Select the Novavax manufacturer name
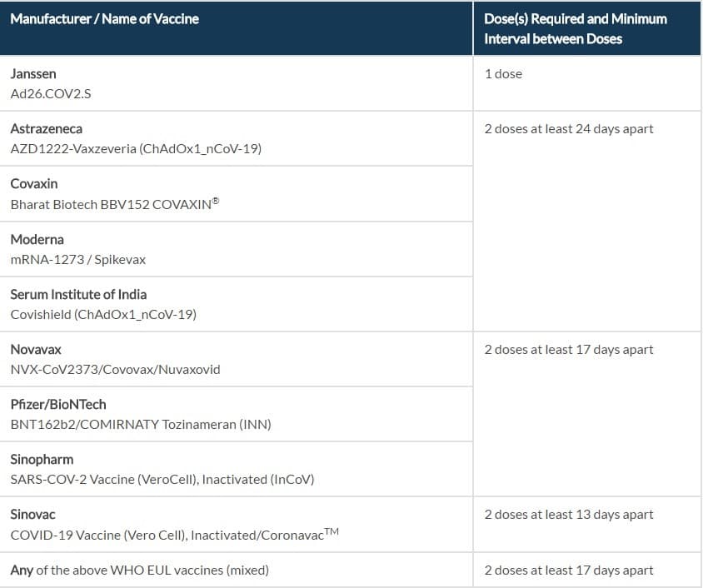Screen dimensions: 703x588 pos(36,350)
